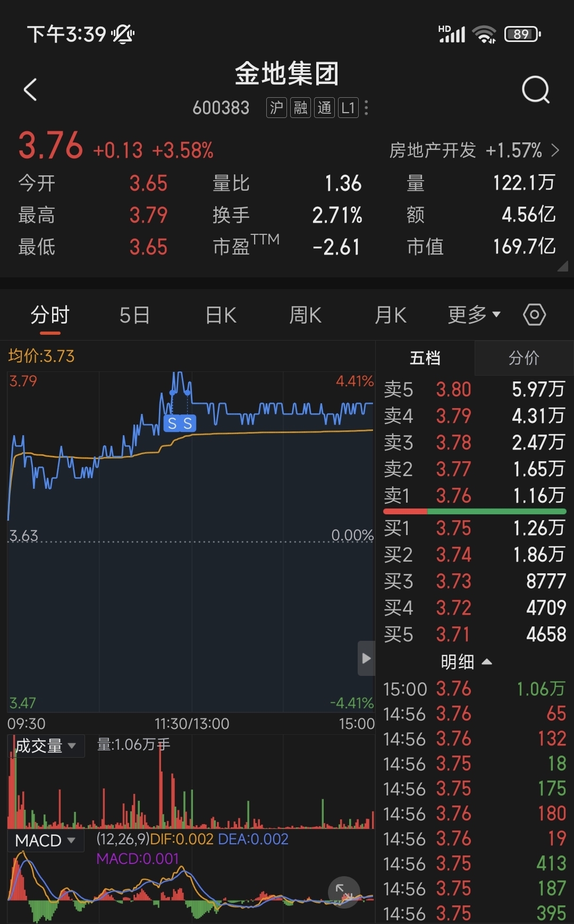
Task: Open 房地产开发 sector link
Action: coord(474,150)
